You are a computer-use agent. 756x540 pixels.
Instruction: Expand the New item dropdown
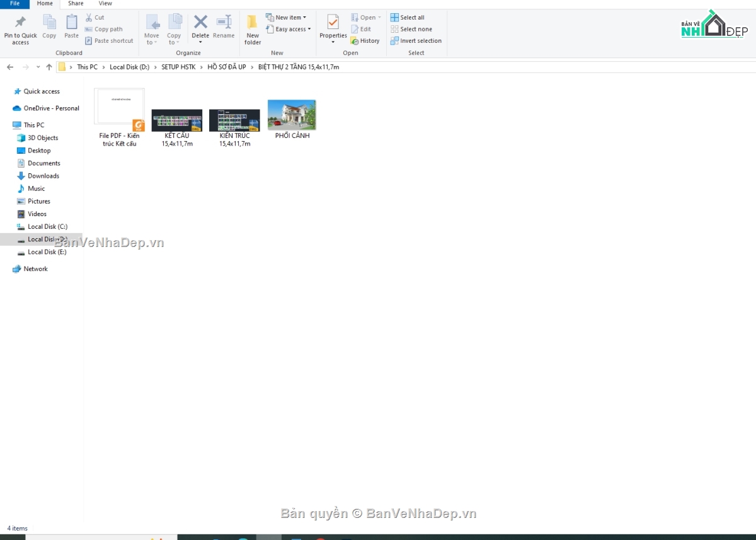[x=286, y=18]
